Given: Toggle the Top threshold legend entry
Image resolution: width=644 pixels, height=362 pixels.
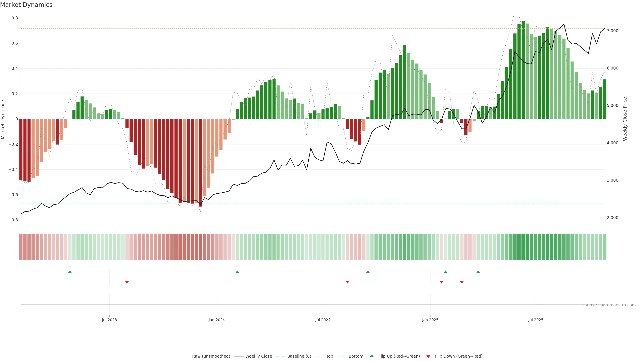Looking at the screenshot, I should tap(330, 356).
